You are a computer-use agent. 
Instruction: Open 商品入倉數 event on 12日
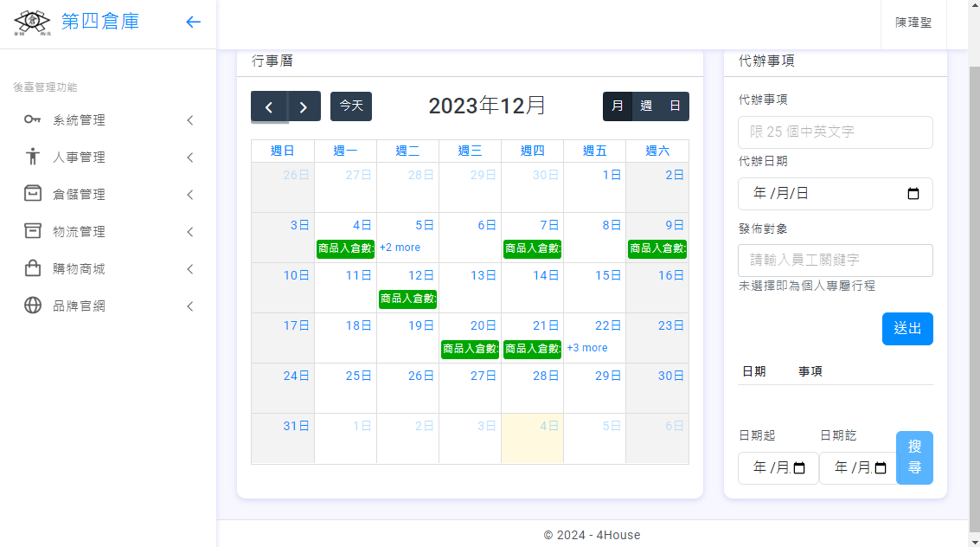click(x=408, y=299)
